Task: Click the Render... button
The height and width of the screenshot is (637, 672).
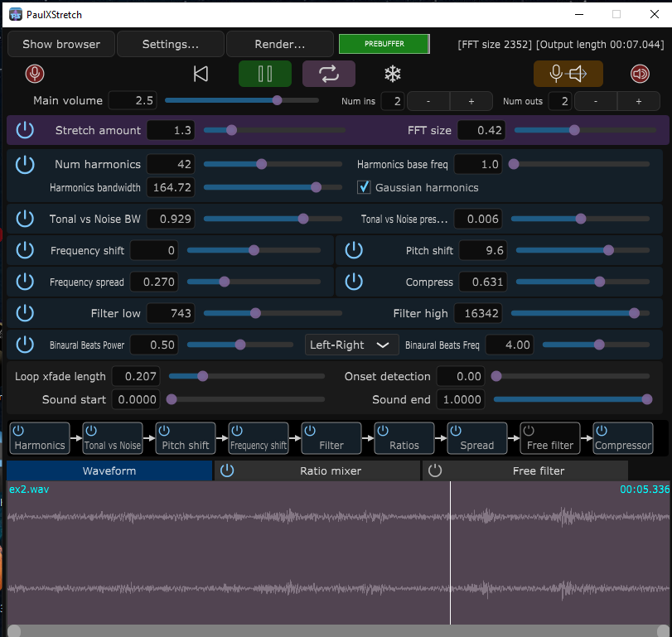Action: tap(280, 44)
